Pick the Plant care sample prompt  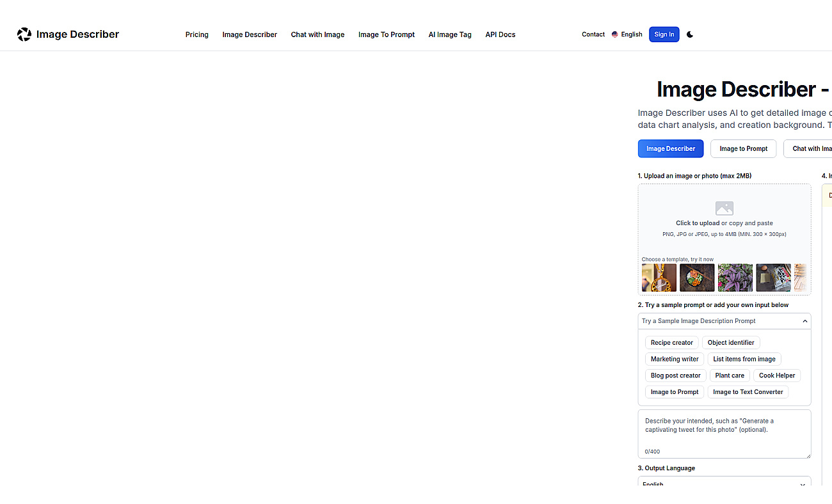[x=730, y=376]
